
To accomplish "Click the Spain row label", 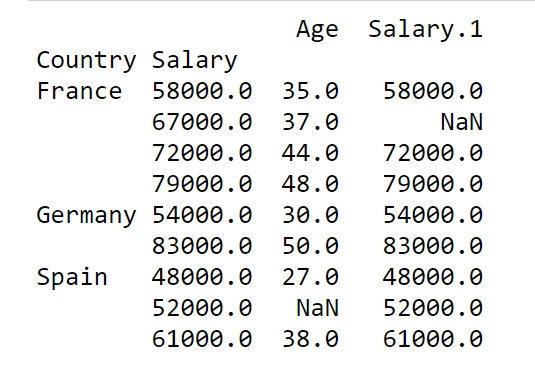I will (72, 277).
